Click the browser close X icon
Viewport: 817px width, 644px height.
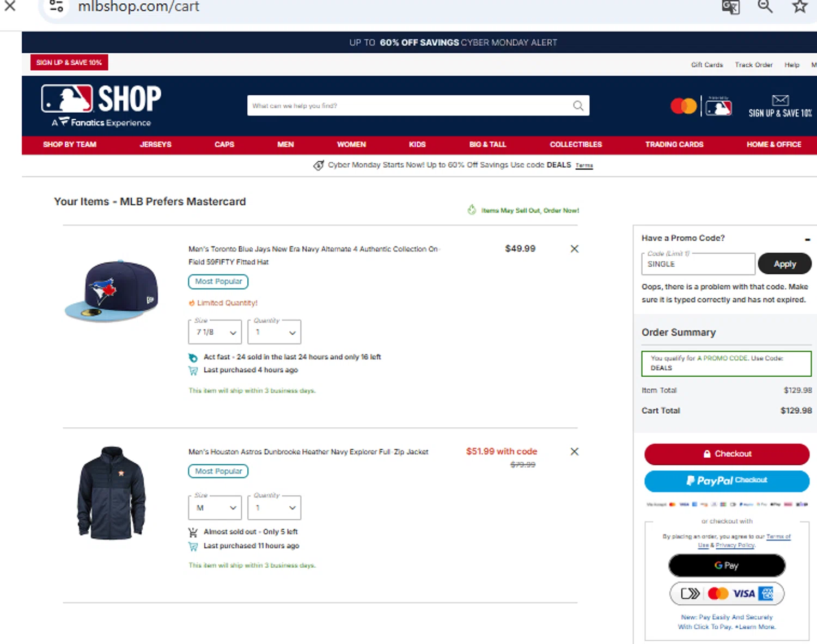coord(10,5)
